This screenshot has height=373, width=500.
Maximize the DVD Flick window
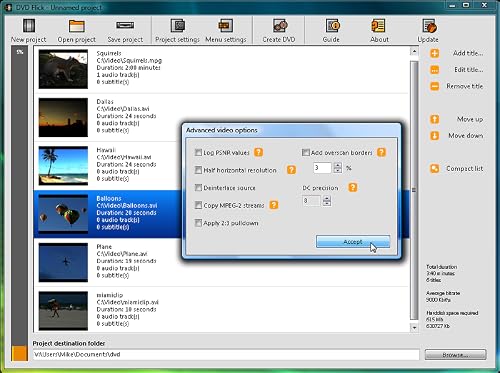pyautogui.click(x=466, y=5)
